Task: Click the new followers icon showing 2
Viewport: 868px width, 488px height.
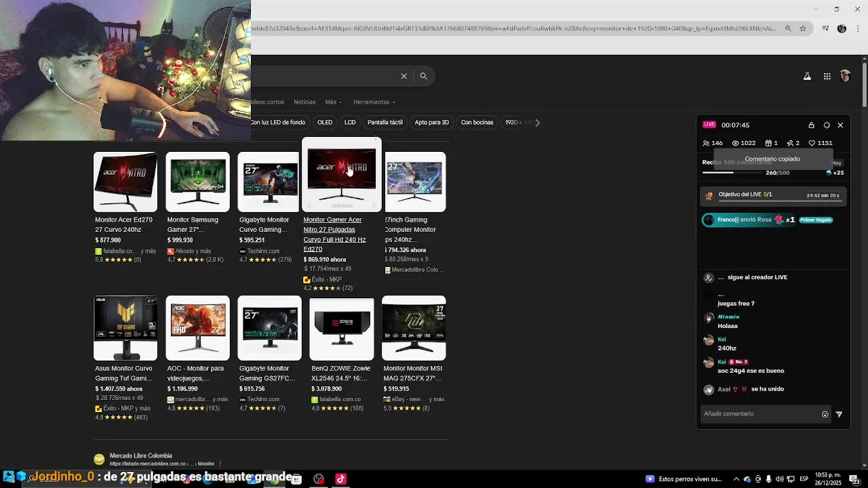Action: point(790,143)
